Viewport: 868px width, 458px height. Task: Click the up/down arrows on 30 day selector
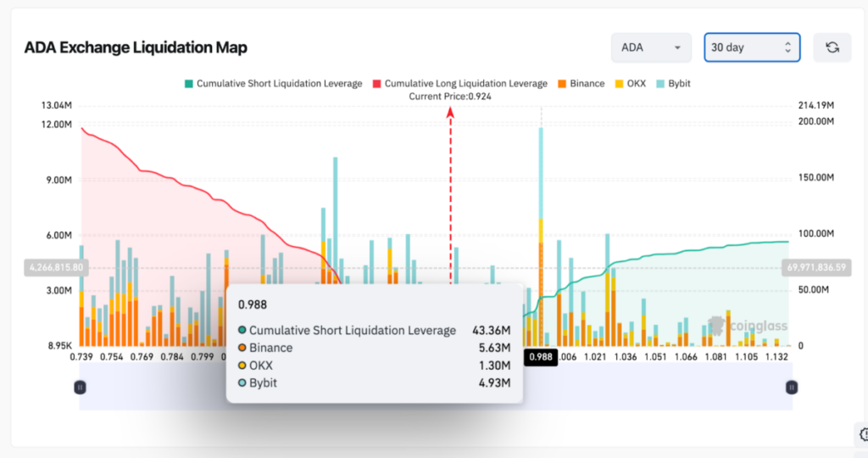point(787,47)
